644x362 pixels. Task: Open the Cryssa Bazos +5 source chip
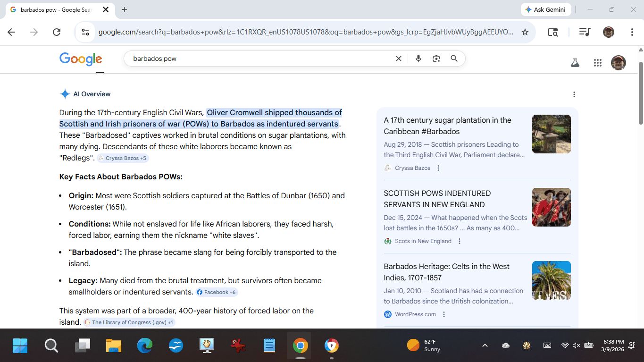coord(123,158)
